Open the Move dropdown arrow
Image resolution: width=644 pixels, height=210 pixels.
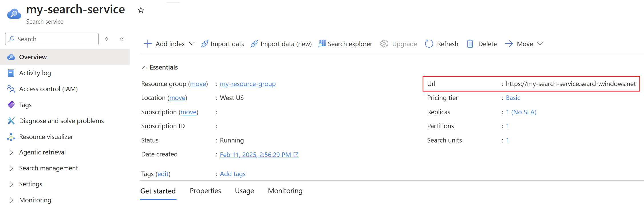(x=540, y=44)
